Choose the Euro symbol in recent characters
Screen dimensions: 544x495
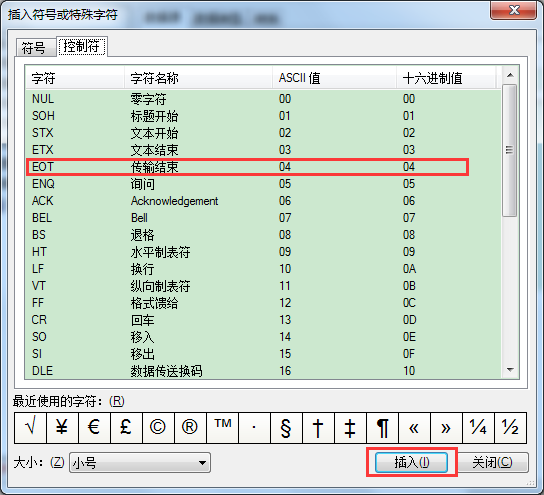click(94, 428)
